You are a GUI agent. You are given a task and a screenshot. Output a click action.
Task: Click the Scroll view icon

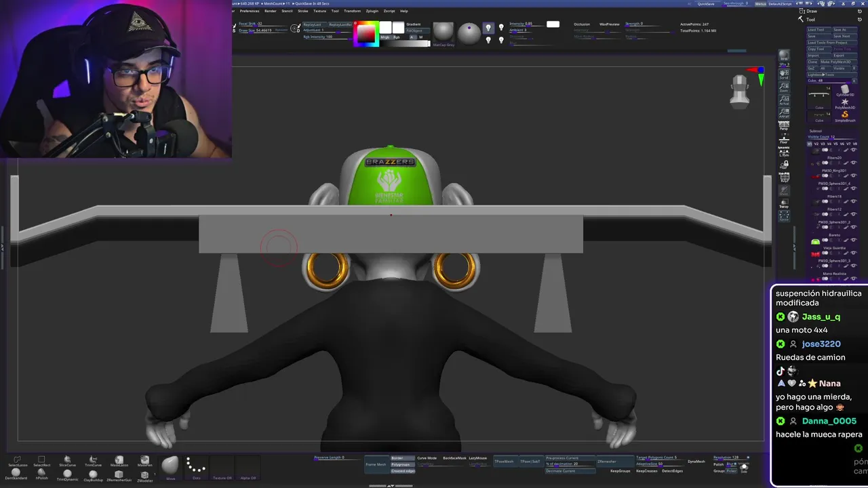point(784,73)
